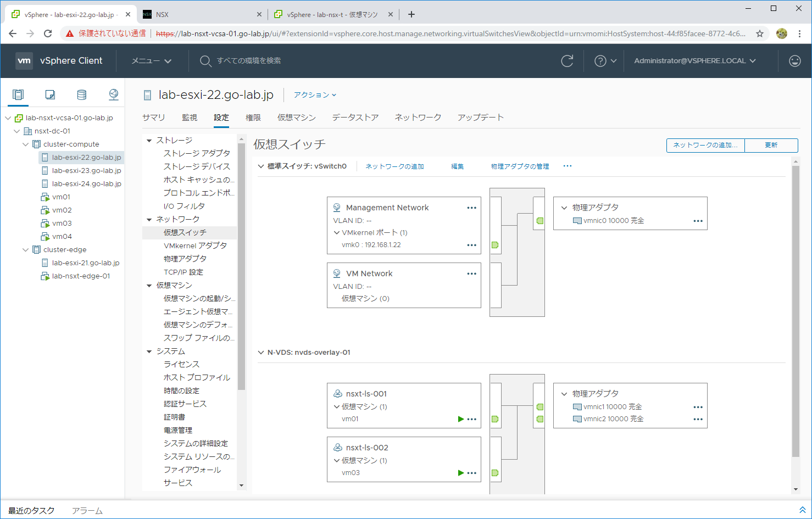
Task: Click the vmnic0 physical adapter icon
Action: pyautogui.click(x=577, y=221)
